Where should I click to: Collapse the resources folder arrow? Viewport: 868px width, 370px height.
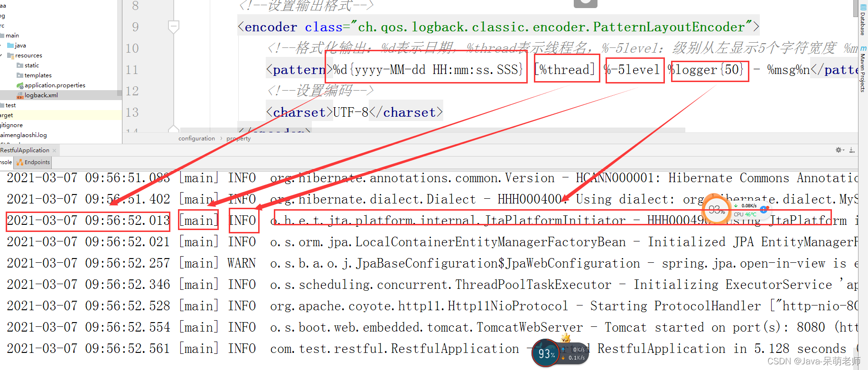click(2, 55)
